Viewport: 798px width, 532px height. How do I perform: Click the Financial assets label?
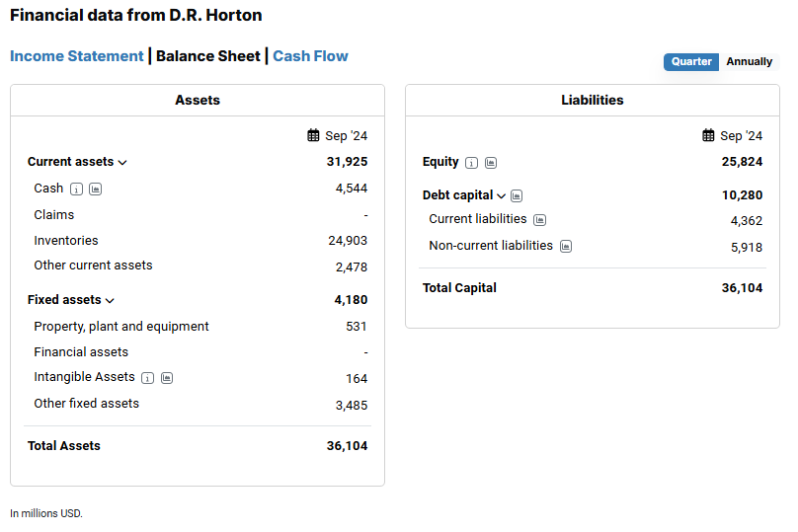click(x=81, y=352)
